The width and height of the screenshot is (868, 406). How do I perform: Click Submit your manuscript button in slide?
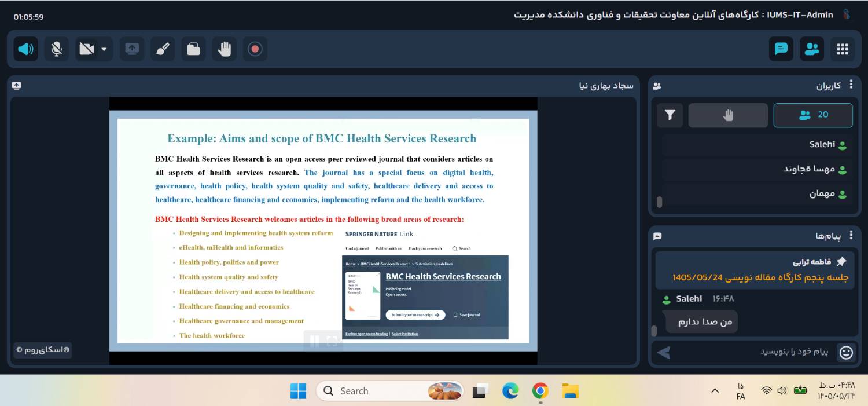tap(415, 315)
